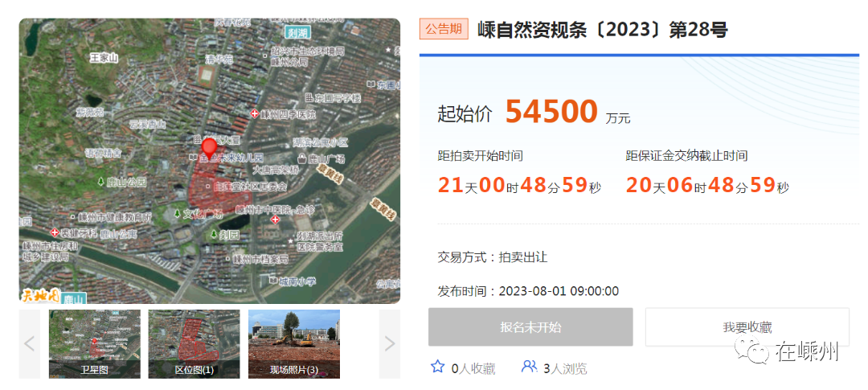868x390 pixels.
Task: Click the 天地图 logo on the map
Action: [x=40, y=295]
